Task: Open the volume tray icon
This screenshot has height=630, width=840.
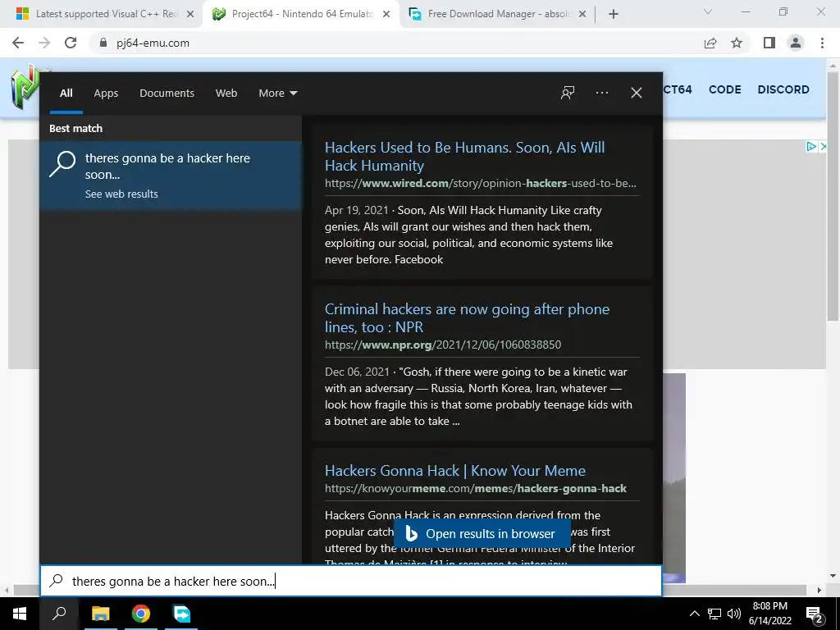Action: [734, 614]
